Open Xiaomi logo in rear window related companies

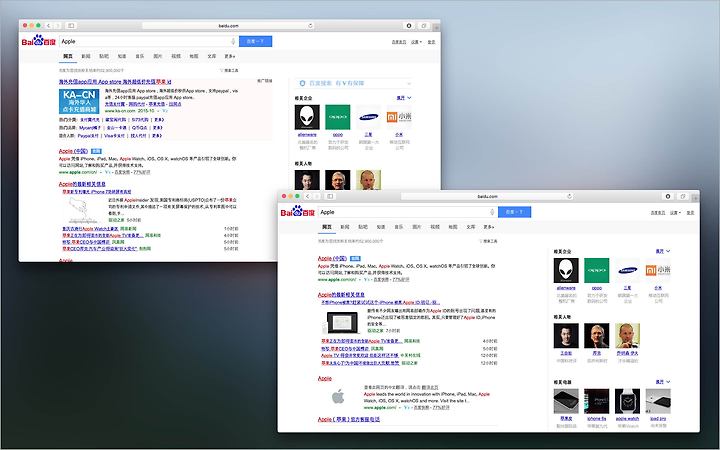pyautogui.click(x=399, y=117)
